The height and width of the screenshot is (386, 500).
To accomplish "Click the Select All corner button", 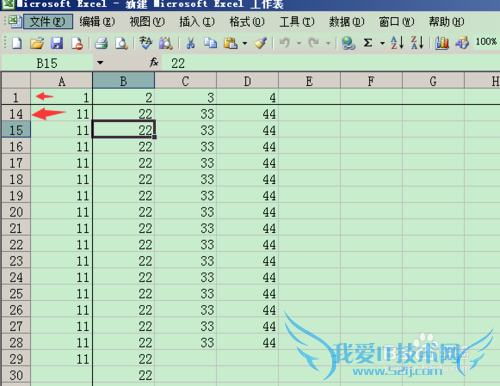I will pos(16,81).
